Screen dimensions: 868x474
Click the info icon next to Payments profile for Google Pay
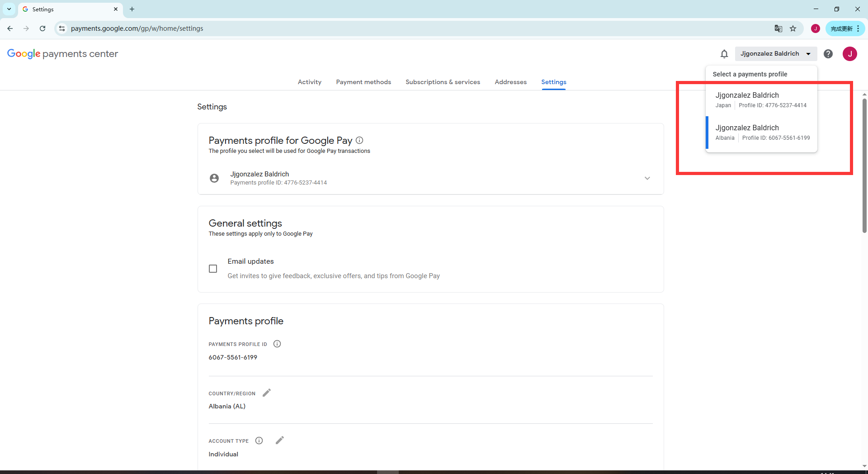point(359,140)
